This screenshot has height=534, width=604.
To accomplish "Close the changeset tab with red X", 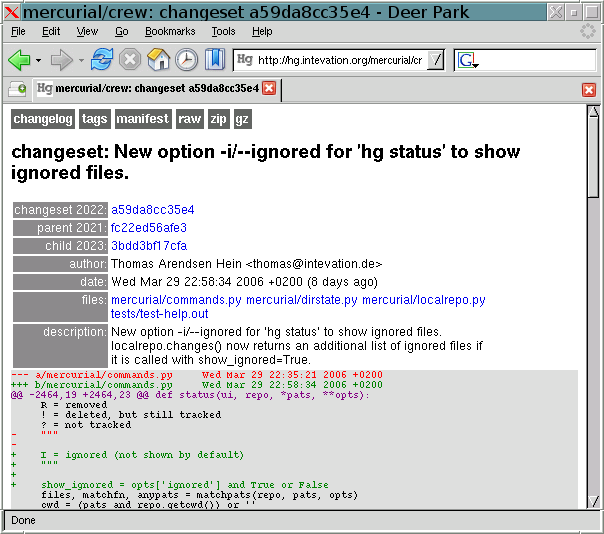I will click(269, 88).
